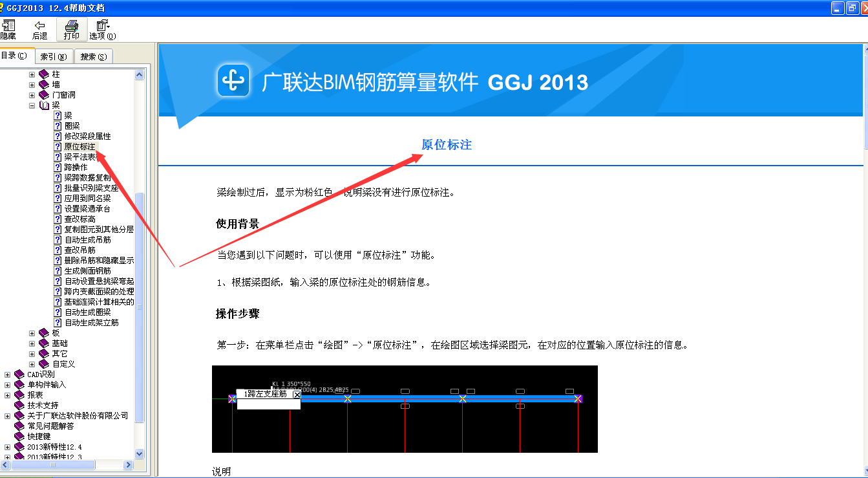The image size is (868, 478).
Task: Click the book icon beside 报表
Action: point(19,395)
